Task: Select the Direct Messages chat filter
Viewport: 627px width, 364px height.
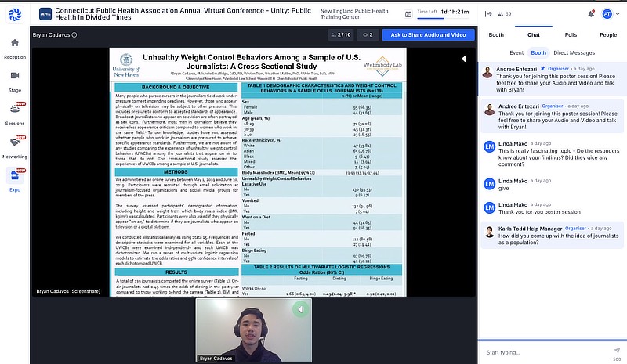Action: click(x=573, y=52)
